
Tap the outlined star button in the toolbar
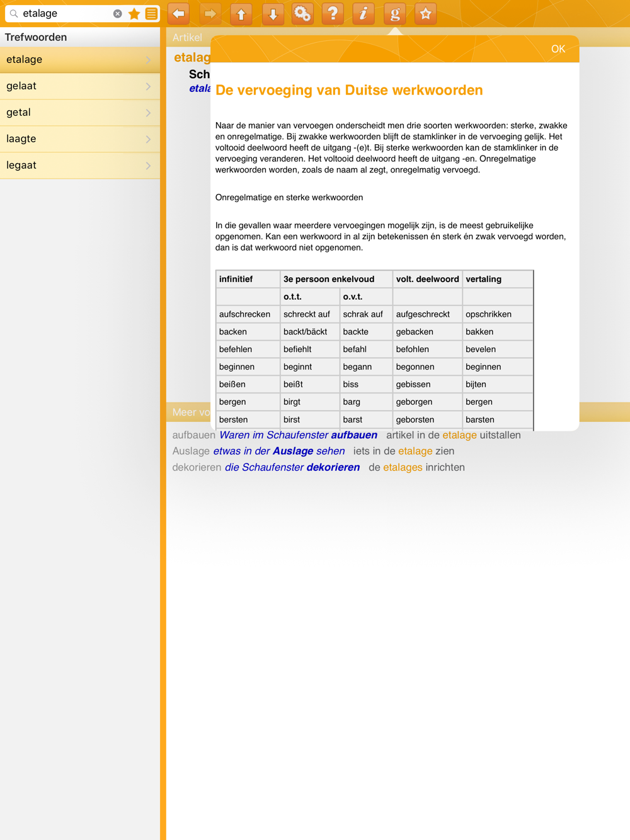426,13
